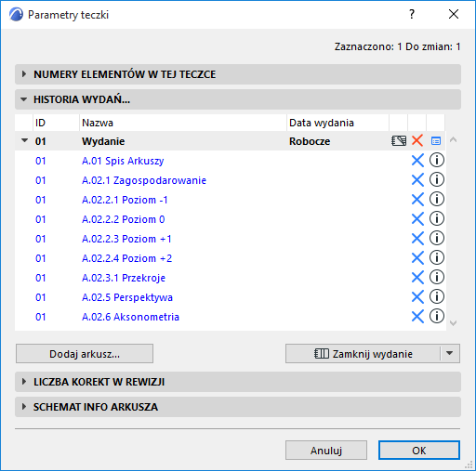
Task: Remove A.01 Spis Arkuszy with blue X
Action: [417, 161]
